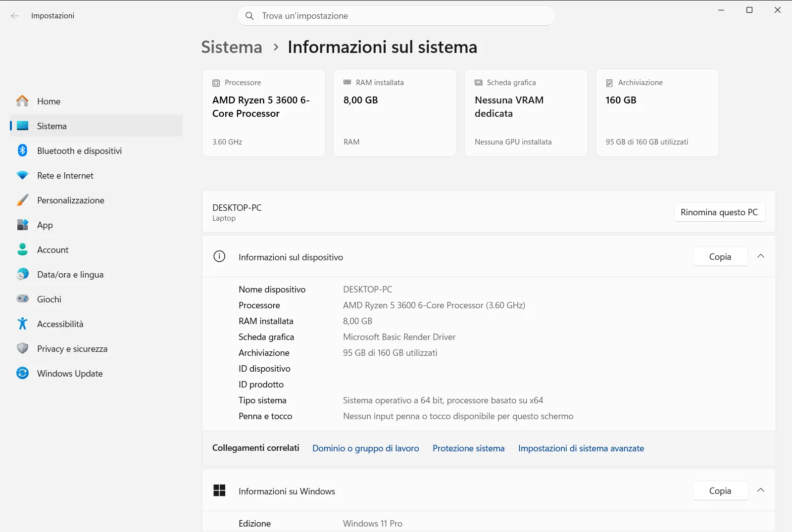
Task: Copy device info with Copia button
Action: coord(720,256)
